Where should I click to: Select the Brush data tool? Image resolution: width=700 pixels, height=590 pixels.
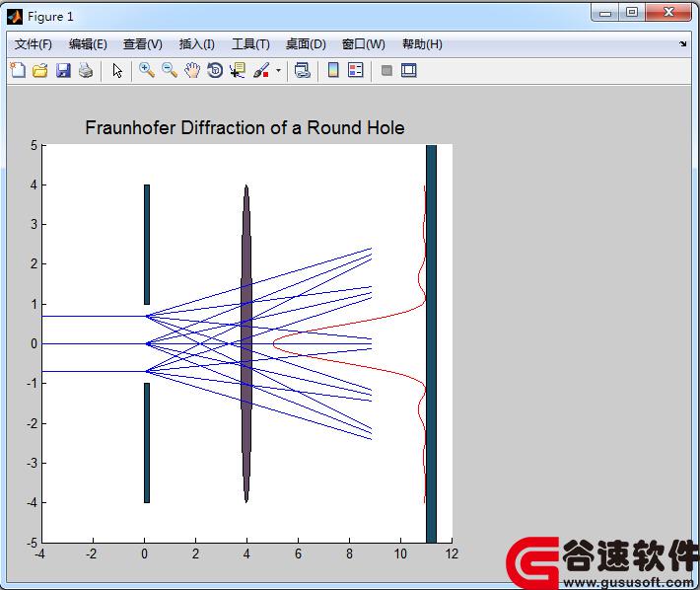261,70
